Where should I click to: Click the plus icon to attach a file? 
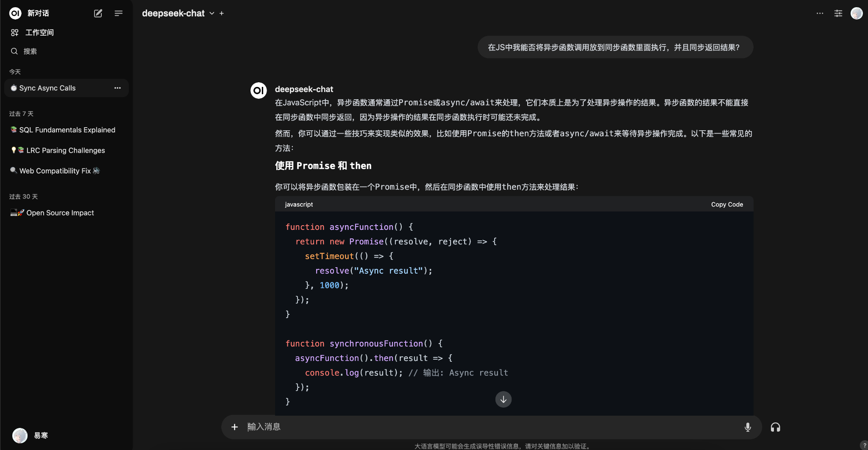pyautogui.click(x=235, y=427)
